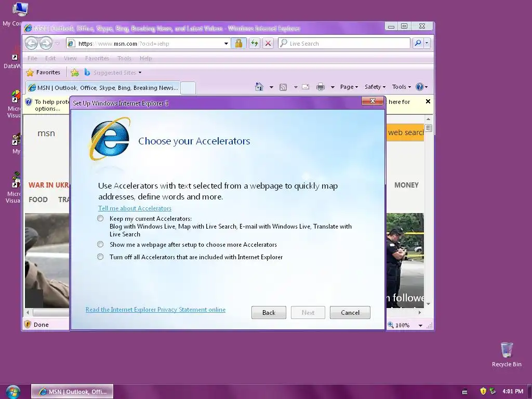The width and height of the screenshot is (532, 399).
Task: Open the Suggested Sites dropdown
Action: [113, 73]
